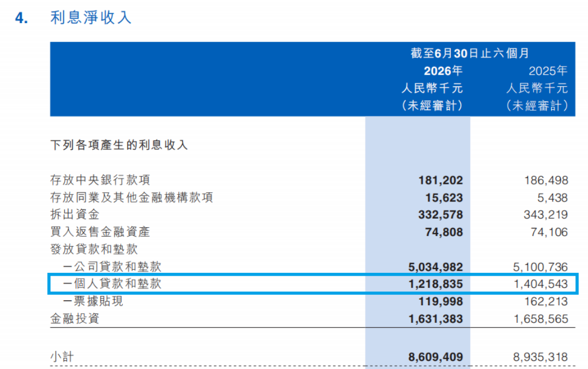The height and width of the screenshot is (369, 588).
Task: Click the value 1,631,383
Action: (436, 318)
